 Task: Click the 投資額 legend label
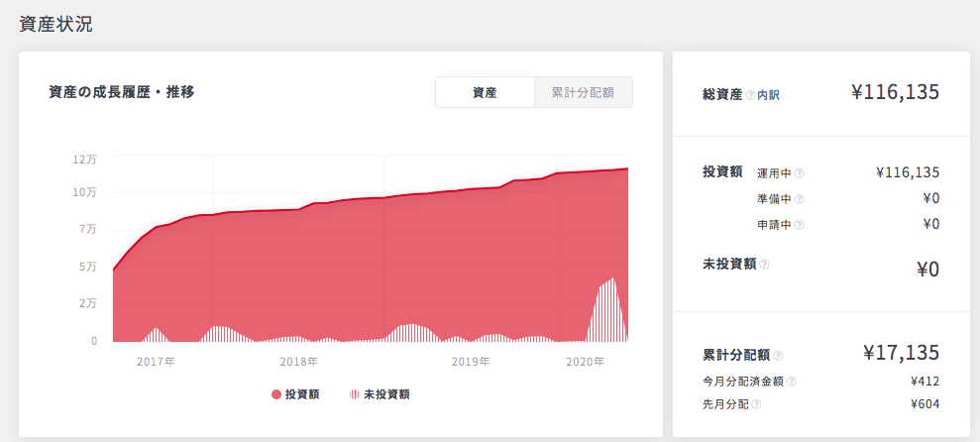coord(302,394)
